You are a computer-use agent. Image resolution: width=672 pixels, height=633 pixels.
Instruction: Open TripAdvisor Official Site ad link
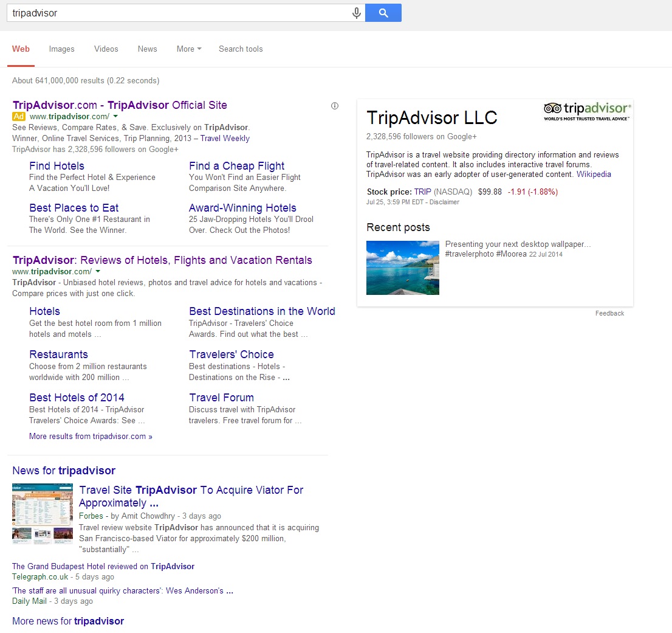click(x=120, y=105)
